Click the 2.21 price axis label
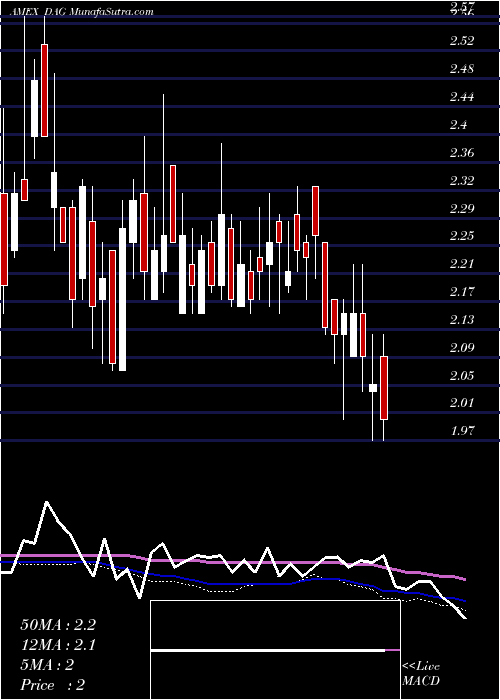The image size is (500, 700). point(462,264)
